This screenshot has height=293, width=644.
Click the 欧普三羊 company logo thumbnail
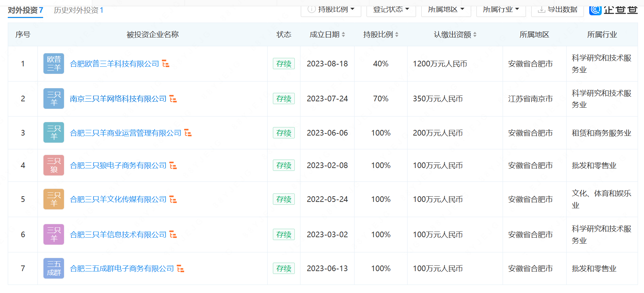(x=54, y=64)
